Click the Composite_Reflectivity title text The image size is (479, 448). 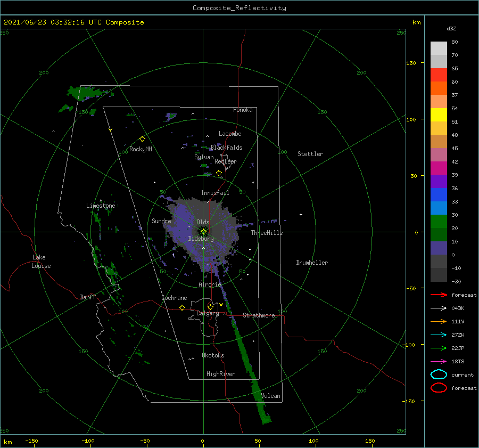pyautogui.click(x=240, y=8)
